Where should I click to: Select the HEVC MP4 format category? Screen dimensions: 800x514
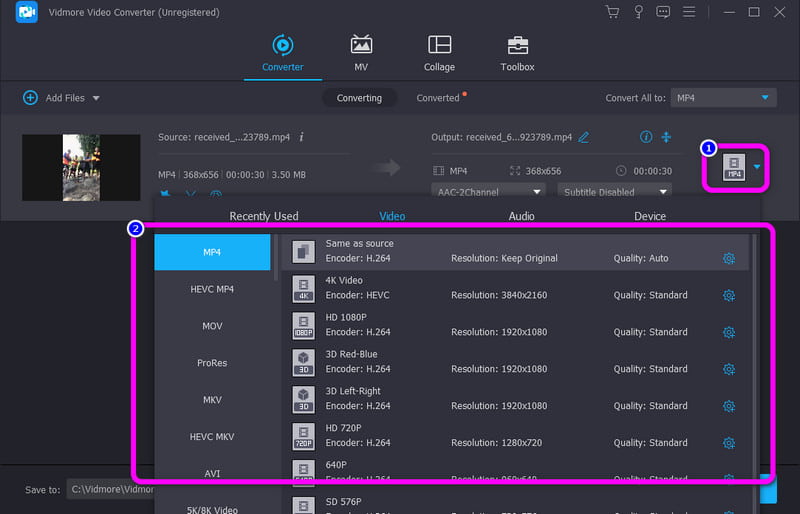(x=212, y=289)
